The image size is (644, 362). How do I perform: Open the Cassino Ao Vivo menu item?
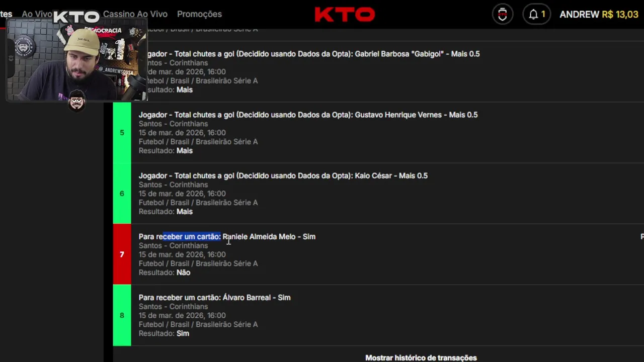pos(135,14)
